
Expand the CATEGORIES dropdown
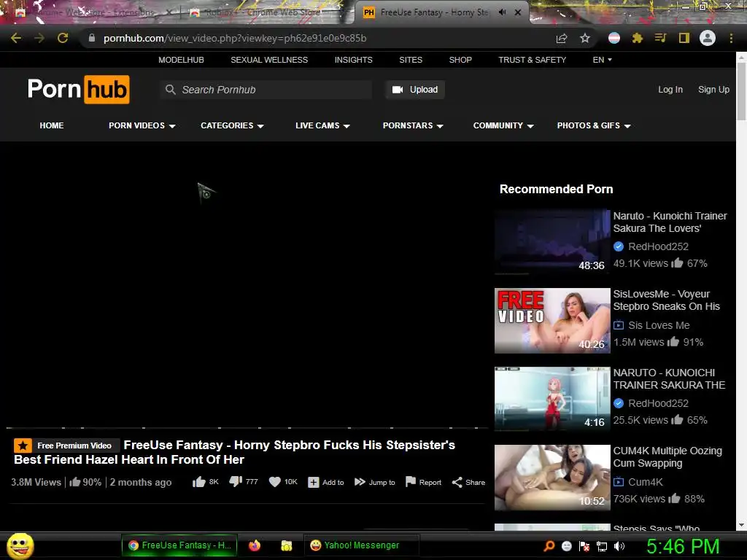[x=232, y=125]
